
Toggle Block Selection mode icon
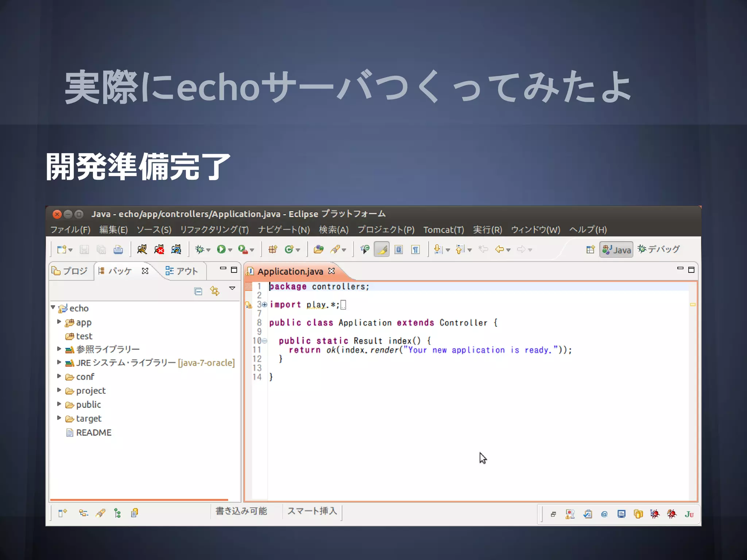tap(399, 249)
